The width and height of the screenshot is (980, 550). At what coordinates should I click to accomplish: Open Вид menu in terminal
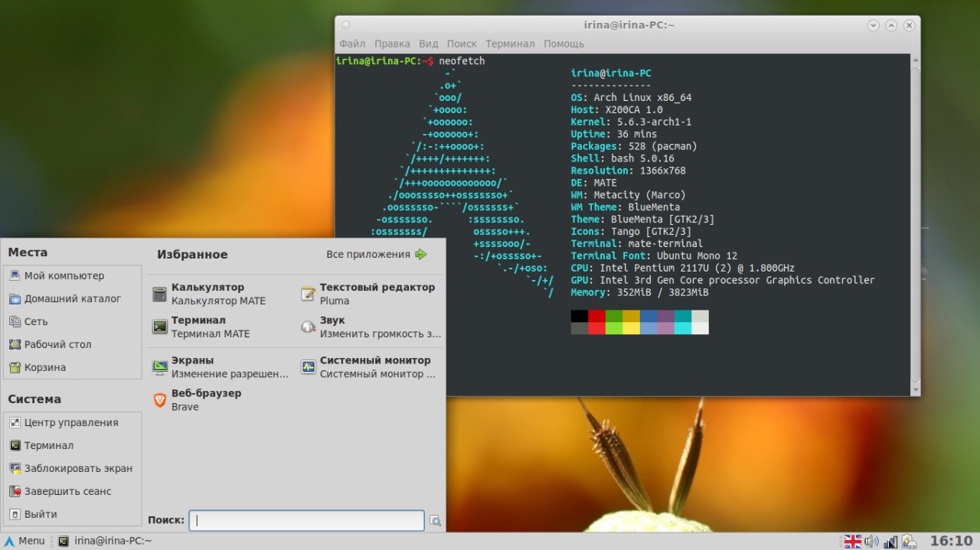pyautogui.click(x=429, y=44)
